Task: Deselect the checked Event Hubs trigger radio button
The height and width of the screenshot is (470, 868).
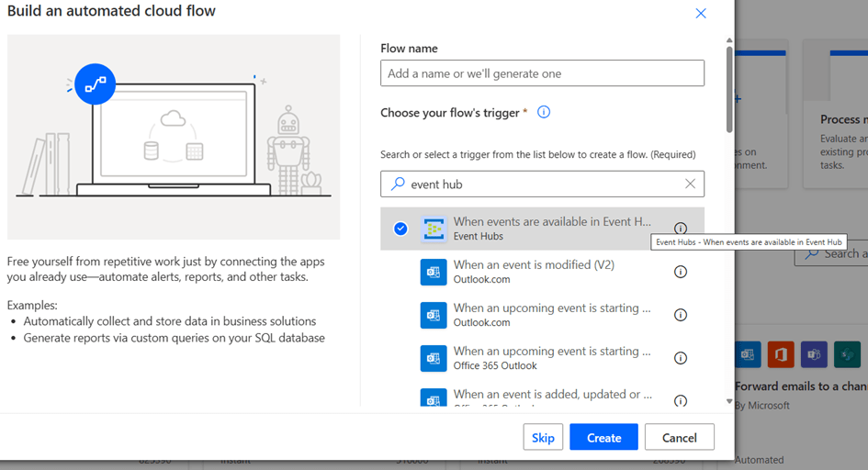Action: [x=400, y=229]
